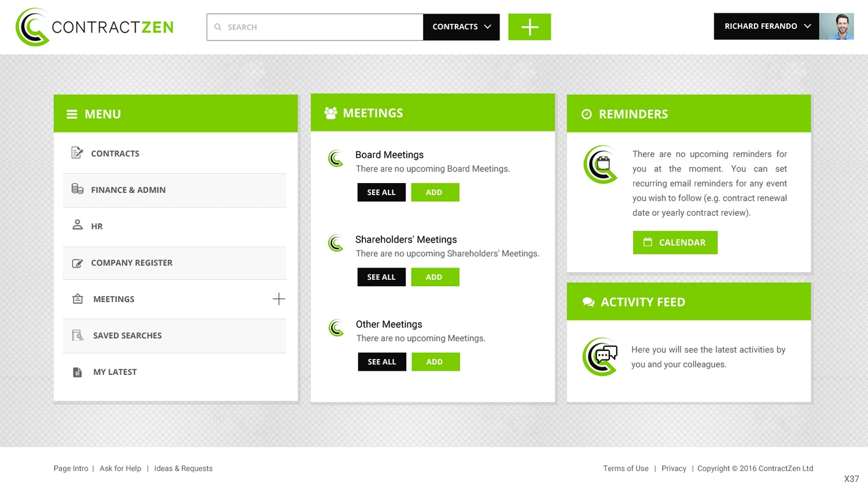The height and width of the screenshot is (490, 868).
Task: See all Other Meetings
Action: coord(382,361)
